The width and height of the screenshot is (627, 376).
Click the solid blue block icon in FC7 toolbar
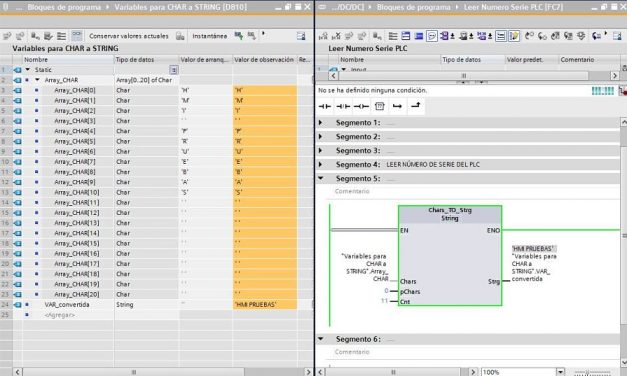tap(419, 36)
